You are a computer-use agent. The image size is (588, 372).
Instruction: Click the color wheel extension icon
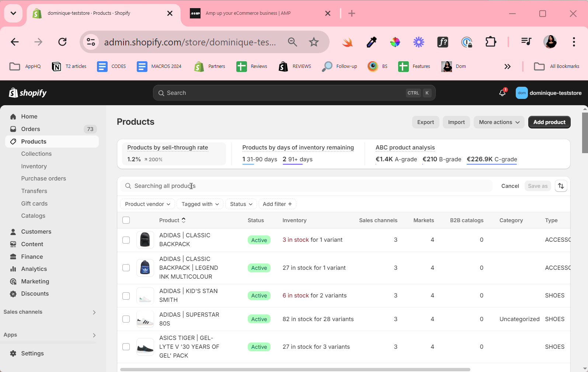pos(395,42)
